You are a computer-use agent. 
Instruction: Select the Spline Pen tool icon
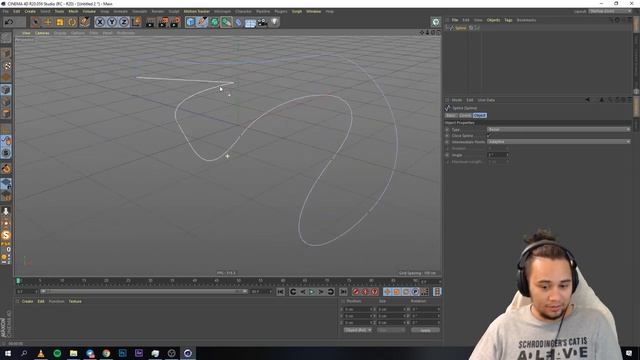point(202,22)
